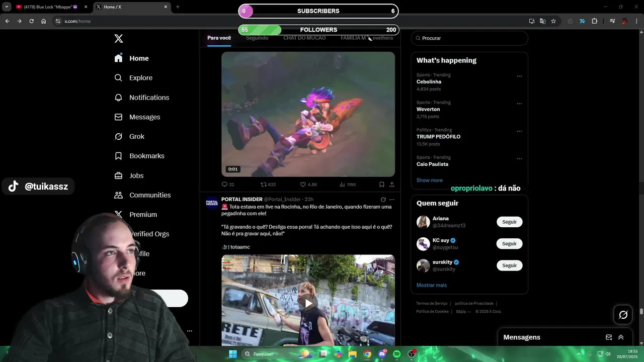Repost the video post with 632 reposts

(x=268, y=185)
